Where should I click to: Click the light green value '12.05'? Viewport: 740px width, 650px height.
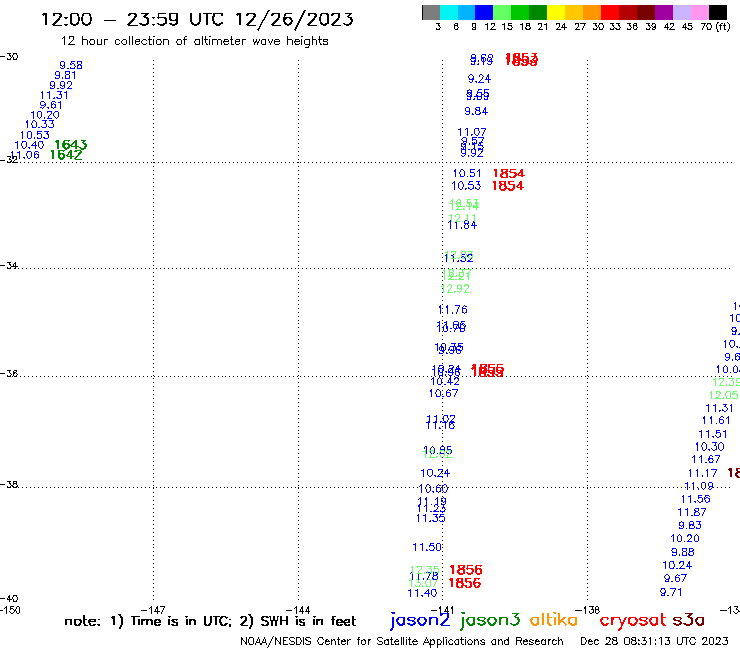coord(724,395)
